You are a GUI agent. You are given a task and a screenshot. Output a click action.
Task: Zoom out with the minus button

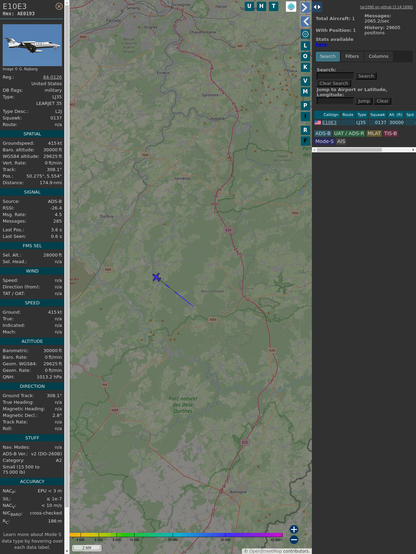click(294, 540)
